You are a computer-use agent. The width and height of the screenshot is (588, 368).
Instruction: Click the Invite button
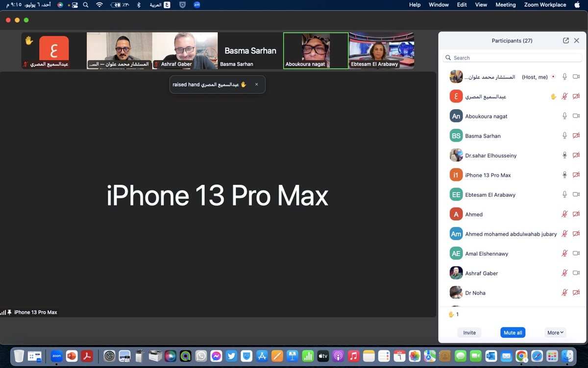point(469,332)
